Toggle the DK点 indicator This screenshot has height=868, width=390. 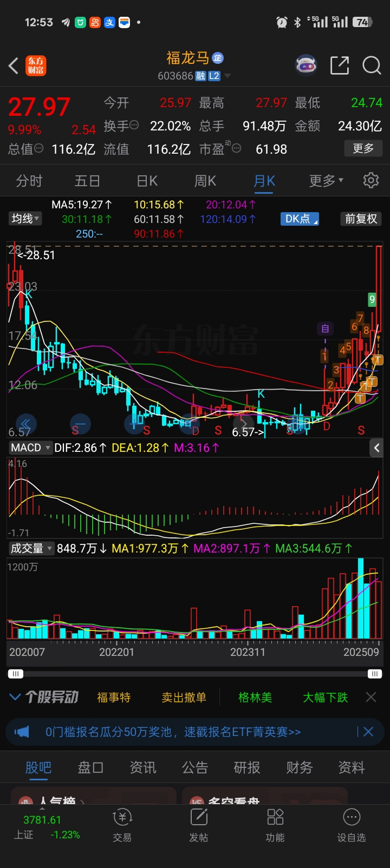point(300,219)
